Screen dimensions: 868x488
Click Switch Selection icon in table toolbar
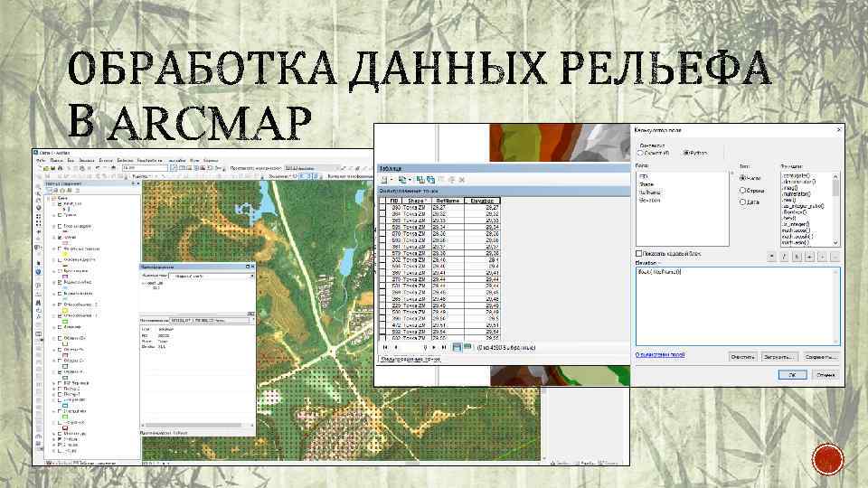pyautogui.click(x=430, y=180)
